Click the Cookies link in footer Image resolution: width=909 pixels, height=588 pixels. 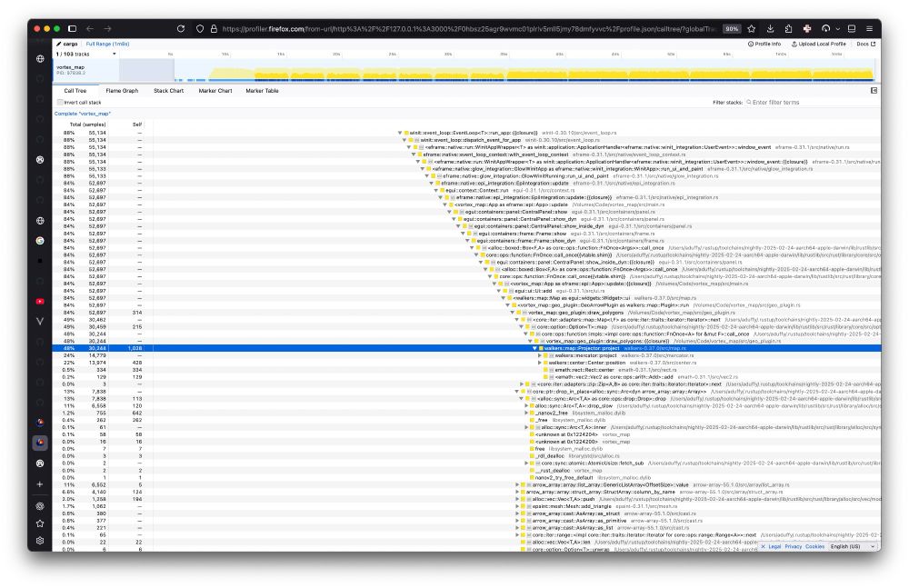coord(814,546)
